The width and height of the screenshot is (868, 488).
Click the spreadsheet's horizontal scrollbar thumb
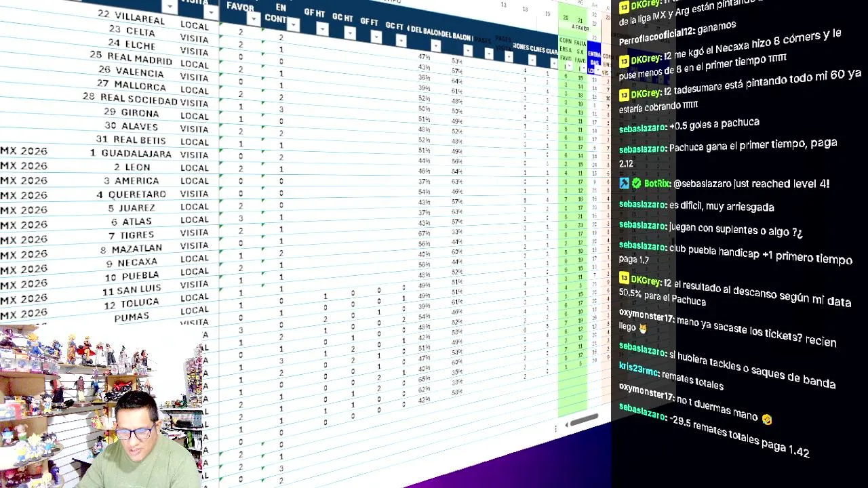pyautogui.click(x=585, y=420)
